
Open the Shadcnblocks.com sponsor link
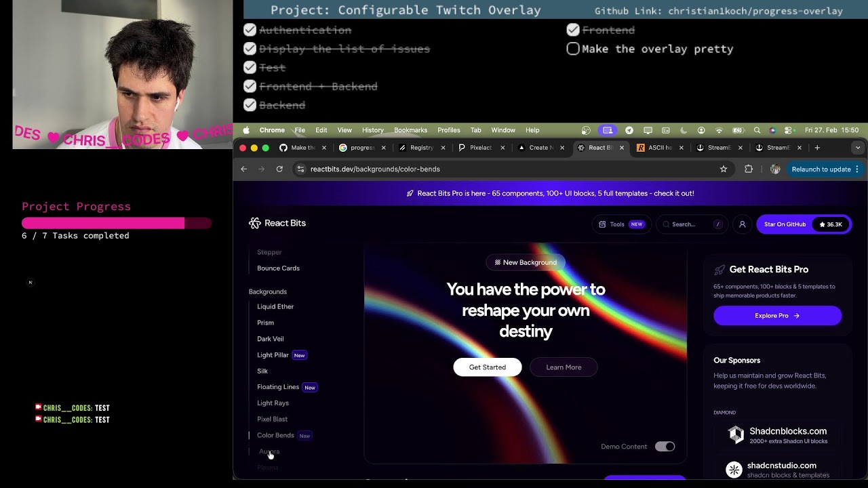777,435
